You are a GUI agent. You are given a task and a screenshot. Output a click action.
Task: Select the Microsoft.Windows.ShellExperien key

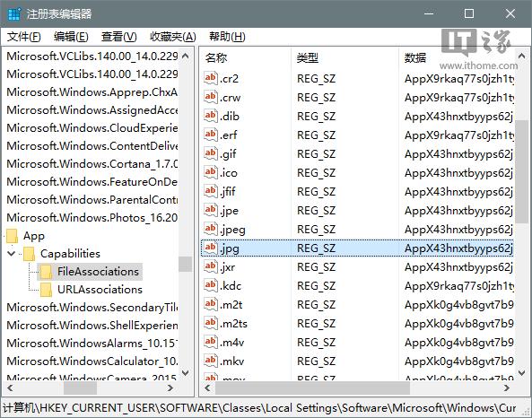pyautogui.click(x=92, y=326)
